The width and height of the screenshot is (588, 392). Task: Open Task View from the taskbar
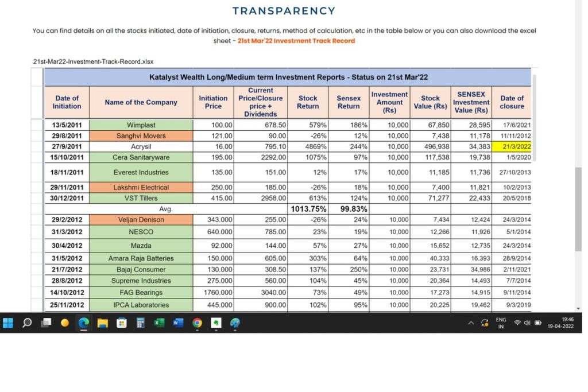tap(46, 323)
